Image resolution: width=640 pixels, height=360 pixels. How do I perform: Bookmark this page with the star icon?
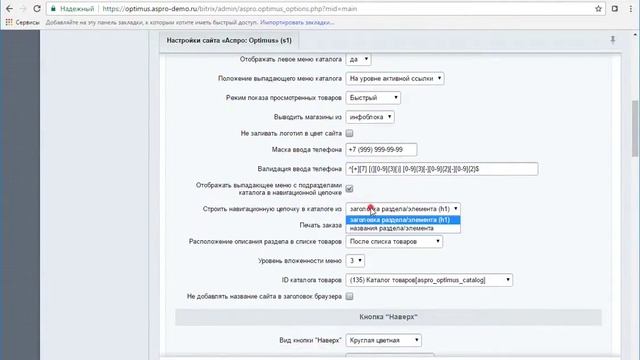(598, 9)
